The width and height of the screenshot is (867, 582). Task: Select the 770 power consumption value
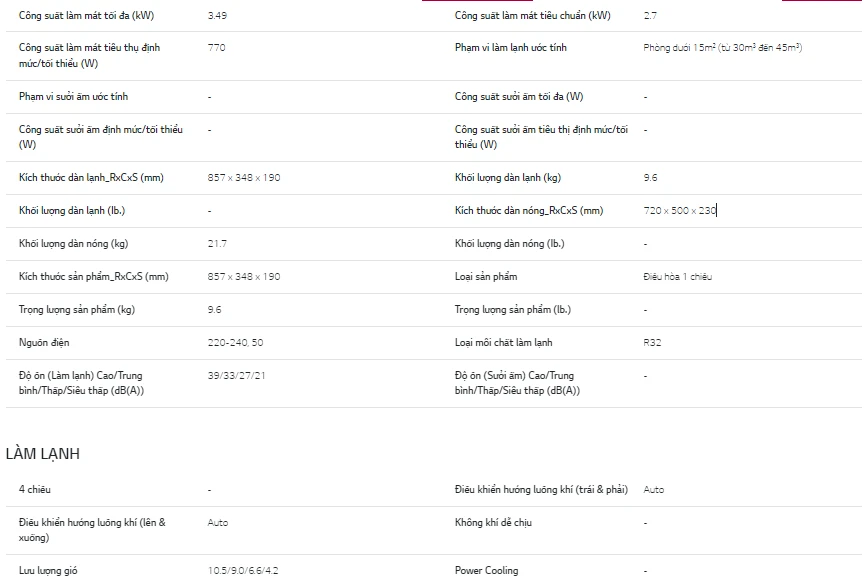coord(216,48)
